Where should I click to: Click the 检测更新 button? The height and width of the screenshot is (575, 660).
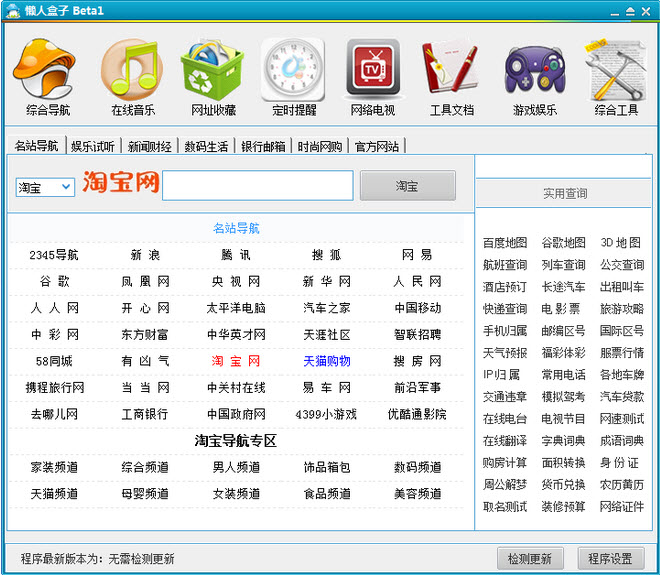pos(530,559)
